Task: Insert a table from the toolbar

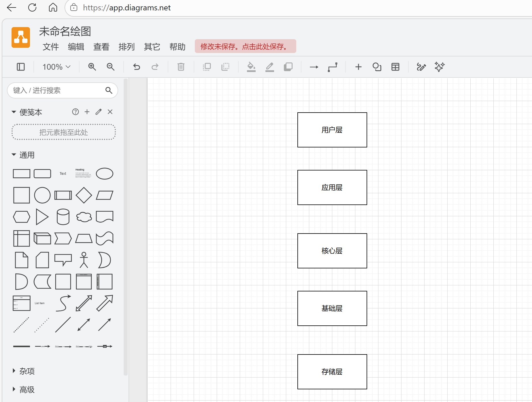Action: (x=395, y=67)
